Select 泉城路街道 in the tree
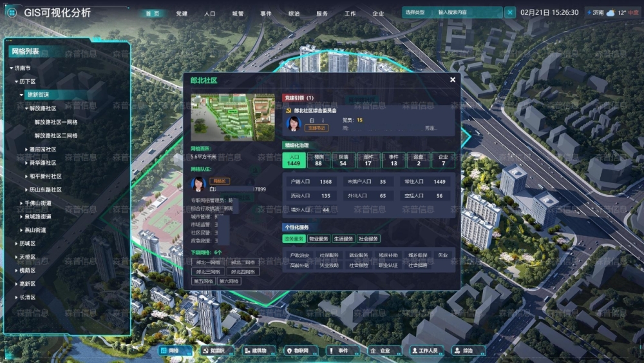The width and height of the screenshot is (644, 363). coord(38,217)
